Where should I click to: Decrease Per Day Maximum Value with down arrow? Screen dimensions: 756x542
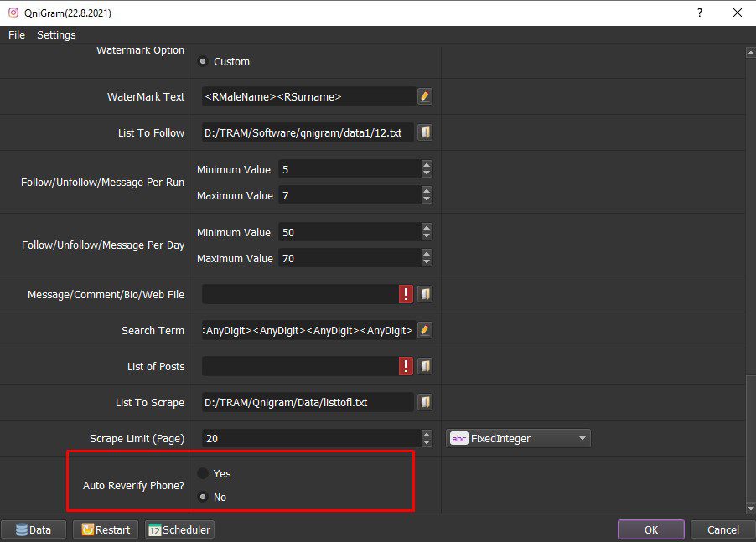pyautogui.click(x=427, y=262)
